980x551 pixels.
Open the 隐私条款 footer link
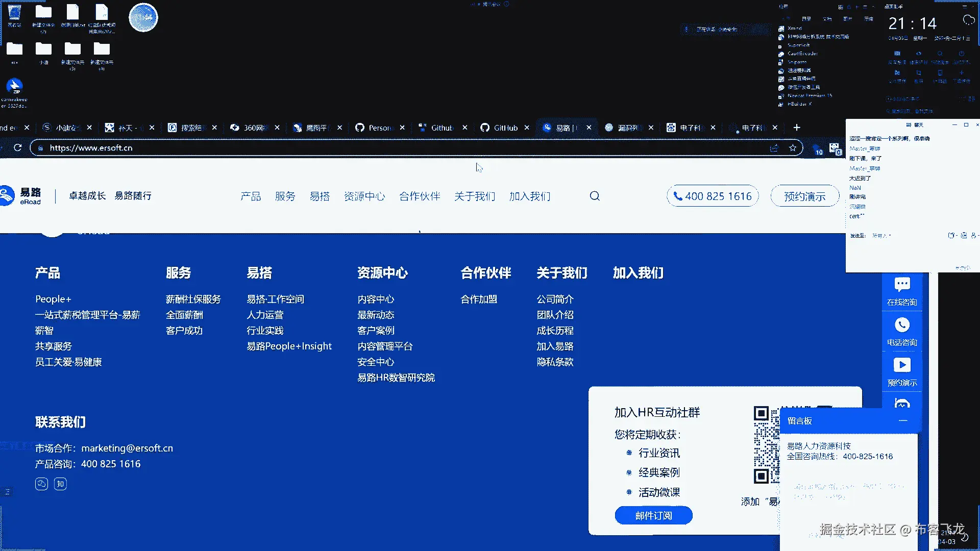tap(555, 362)
